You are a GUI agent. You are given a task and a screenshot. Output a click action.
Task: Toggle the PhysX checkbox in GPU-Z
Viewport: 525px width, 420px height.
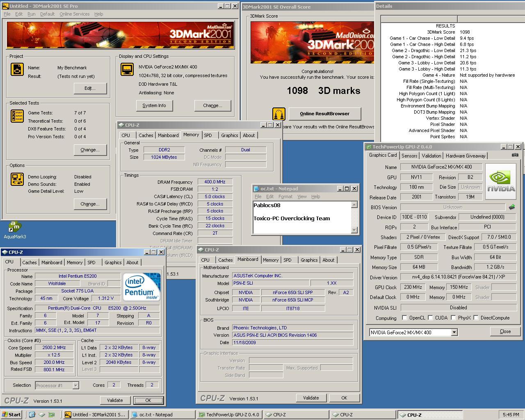click(453, 318)
